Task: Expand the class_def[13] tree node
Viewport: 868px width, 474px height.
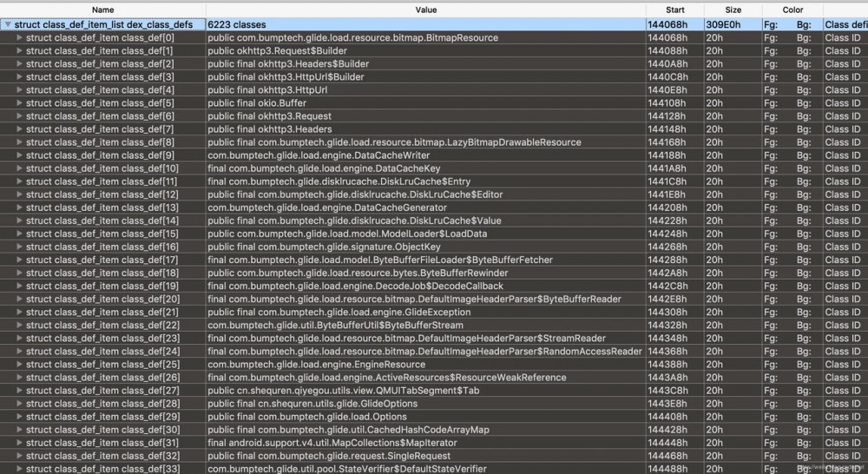Action: coord(19,207)
